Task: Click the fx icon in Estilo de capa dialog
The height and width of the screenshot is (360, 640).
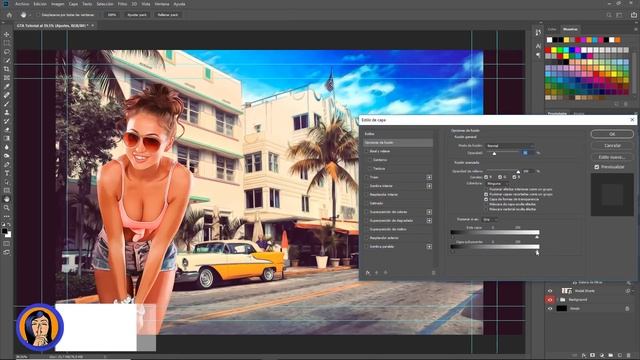Action: [x=368, y=273]
